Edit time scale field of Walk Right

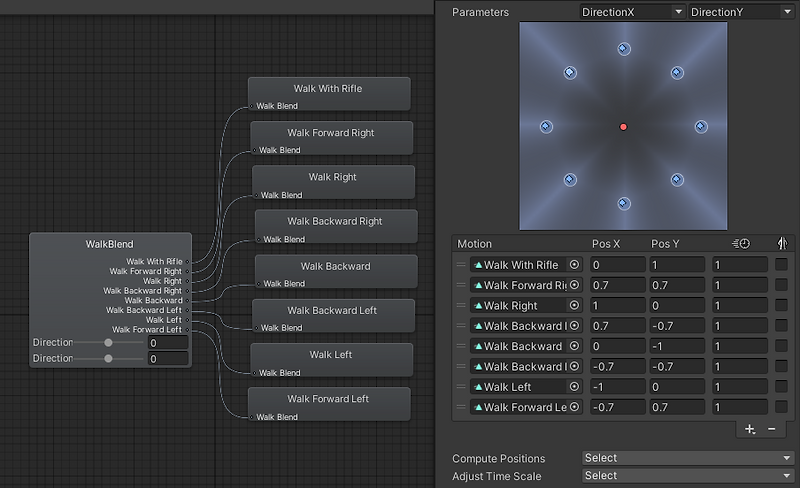tap(740, 305)
